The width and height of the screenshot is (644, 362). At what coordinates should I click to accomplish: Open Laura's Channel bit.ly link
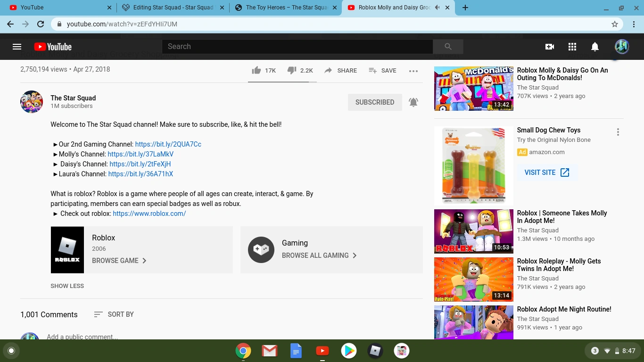(x=140, y=174)
